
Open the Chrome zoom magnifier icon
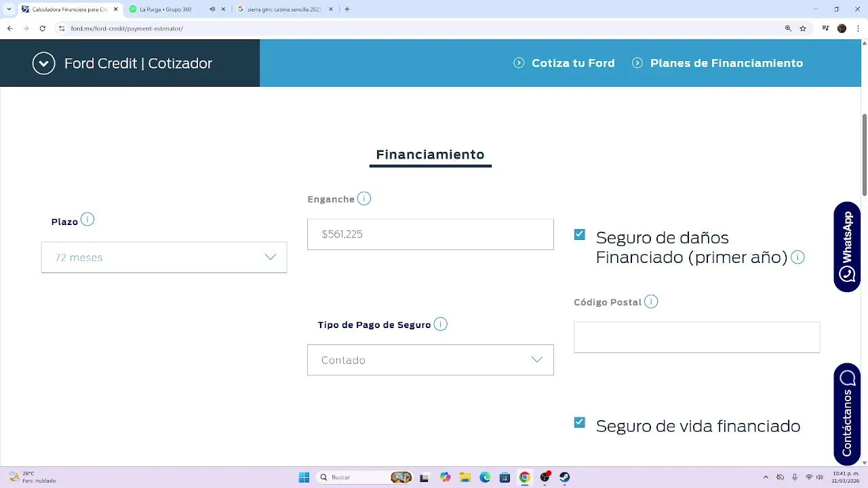pos(788,28)
